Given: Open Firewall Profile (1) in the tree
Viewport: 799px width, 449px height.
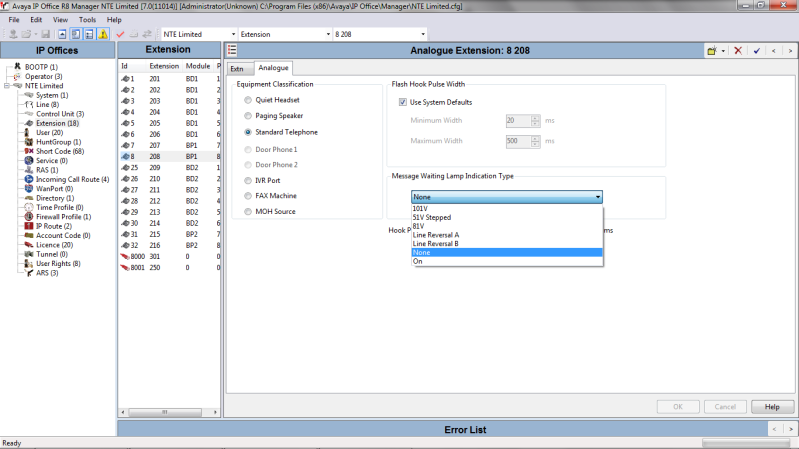Looking at the screenshot, I should (x=63, y=217).
